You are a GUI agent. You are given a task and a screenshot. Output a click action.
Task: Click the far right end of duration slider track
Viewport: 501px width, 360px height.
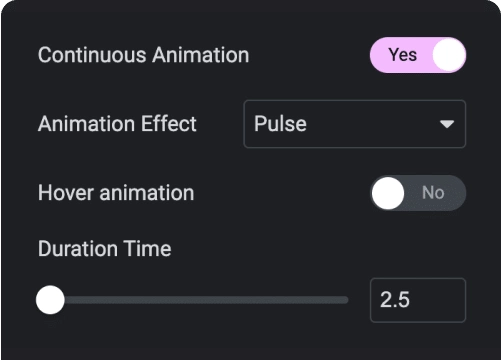(x=345, y=300)
